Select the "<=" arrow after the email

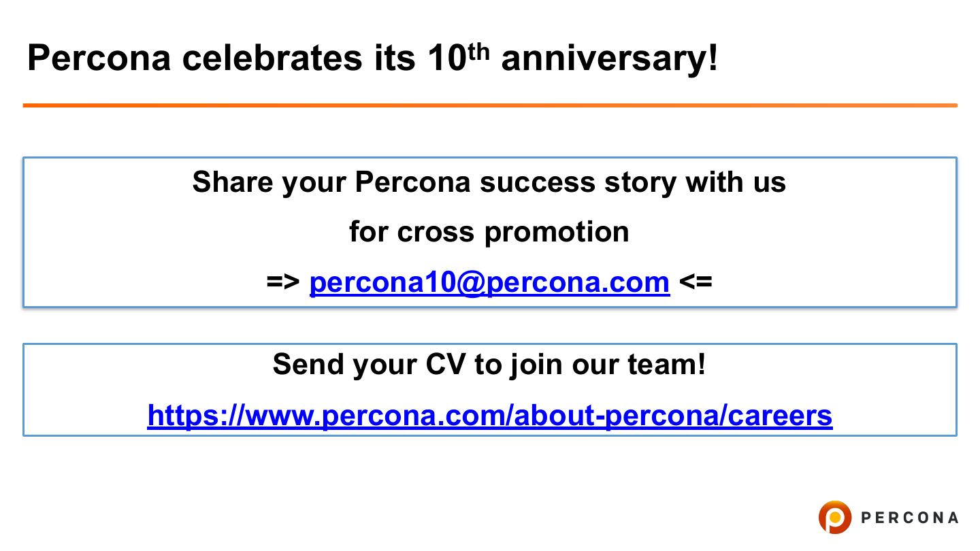696,282
